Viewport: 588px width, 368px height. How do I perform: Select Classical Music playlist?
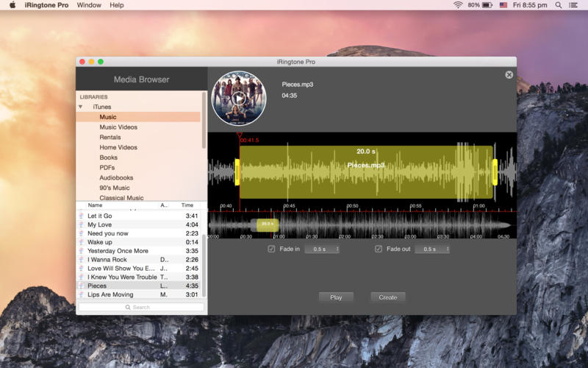tap(121, 197)
